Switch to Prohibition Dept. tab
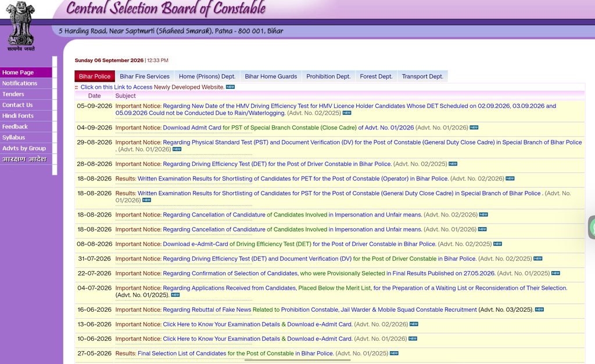595x364 pixels. [329, 76]
